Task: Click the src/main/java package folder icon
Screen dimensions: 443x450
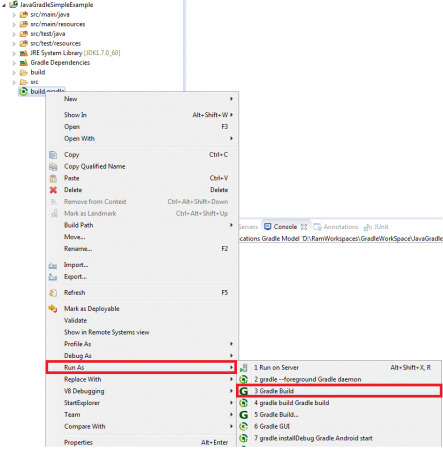Action: click(23, 15)
